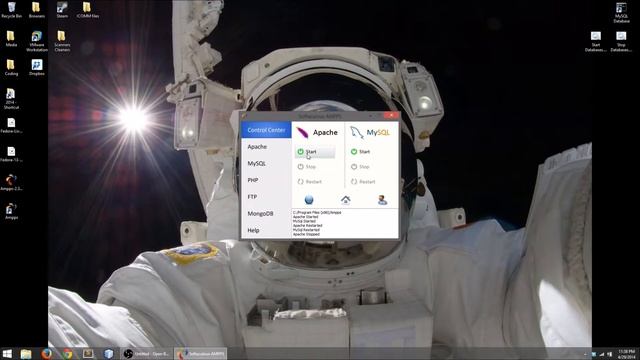Launch Firefox from the taskbar
Screen dimensions: 640x360
pyautogui.click(x=47, y=354)
